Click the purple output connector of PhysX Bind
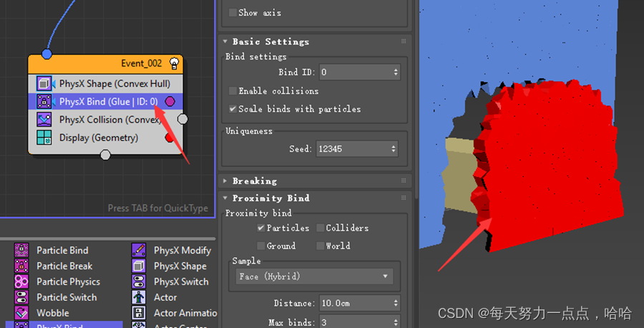Image resolution: width=644 pixels, height=328 pixels. tap(170, 102)
